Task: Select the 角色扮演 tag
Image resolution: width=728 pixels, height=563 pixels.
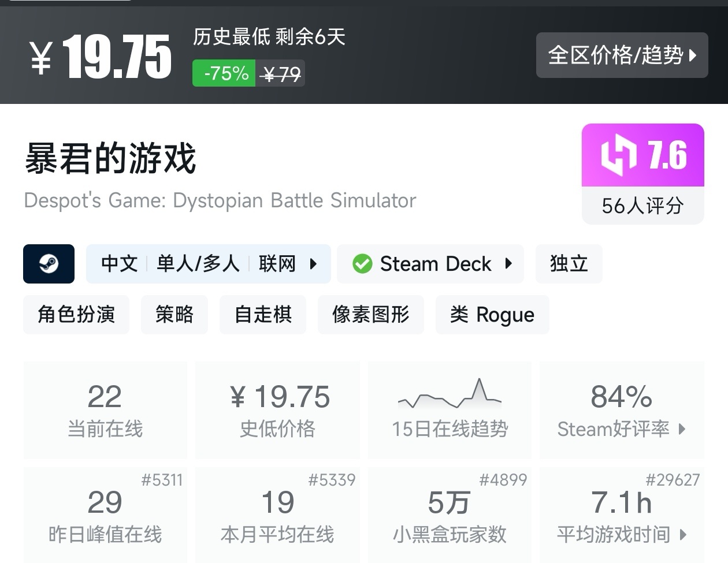Action: (x=76, y=315)
